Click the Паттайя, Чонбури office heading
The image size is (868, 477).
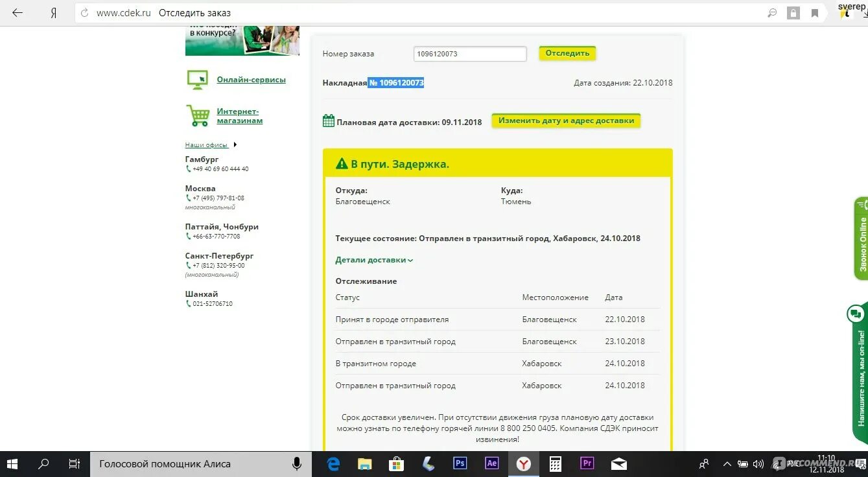(x=222, y=227)
